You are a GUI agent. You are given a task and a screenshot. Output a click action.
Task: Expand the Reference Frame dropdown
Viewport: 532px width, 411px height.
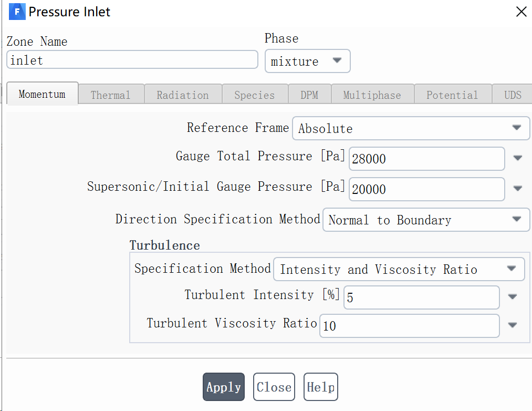[411, 128]
